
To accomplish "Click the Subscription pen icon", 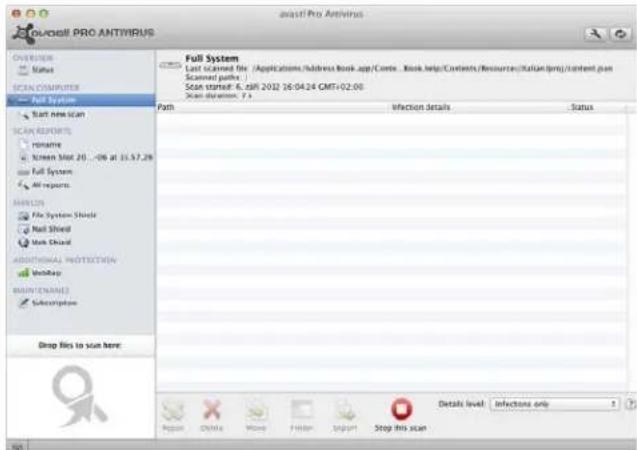I will click(x=24, y=303).
